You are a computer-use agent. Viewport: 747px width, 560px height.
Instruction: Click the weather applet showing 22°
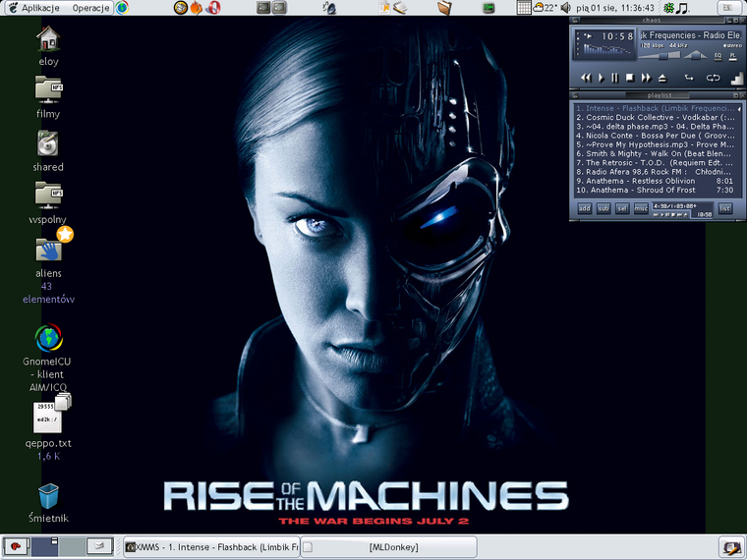[545, 8]
